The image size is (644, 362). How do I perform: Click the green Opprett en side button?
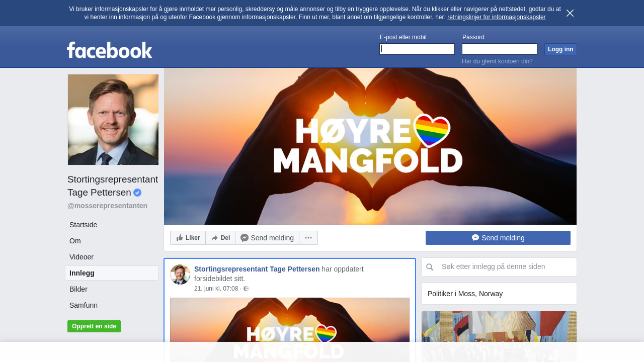click(94, 326)
